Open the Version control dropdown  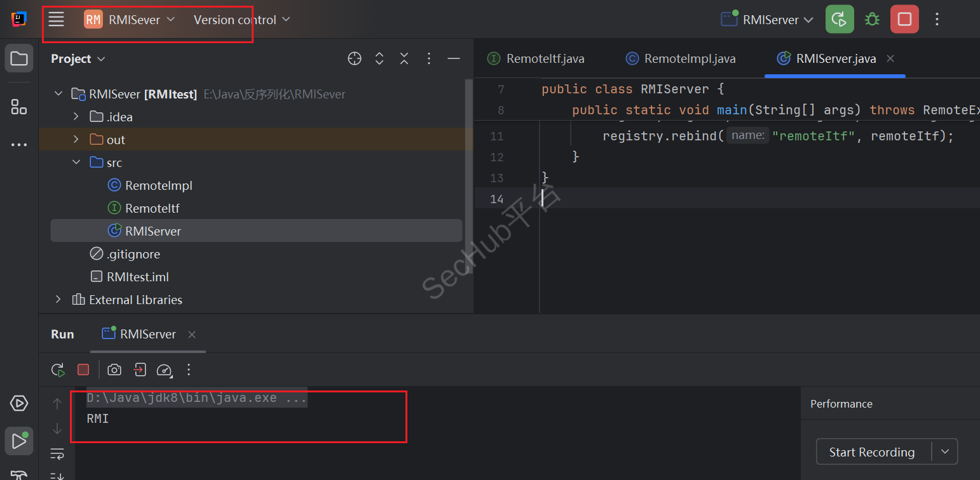tap(242, 20)
